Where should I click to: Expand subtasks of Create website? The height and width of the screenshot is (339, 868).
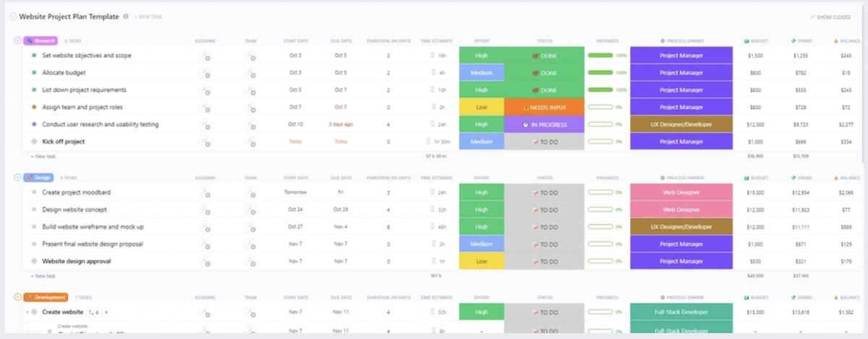[27, 312]
